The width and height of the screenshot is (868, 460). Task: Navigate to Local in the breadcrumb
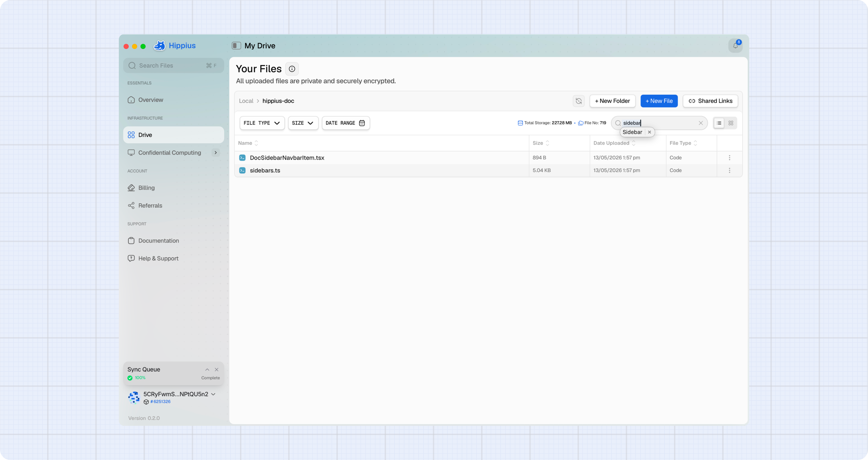click(x=246, y=101)
